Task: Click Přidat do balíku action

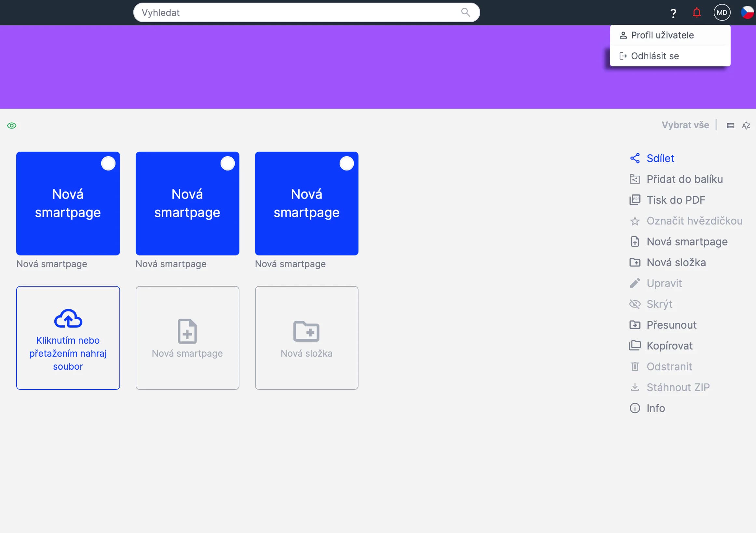Action: (684, 179)
